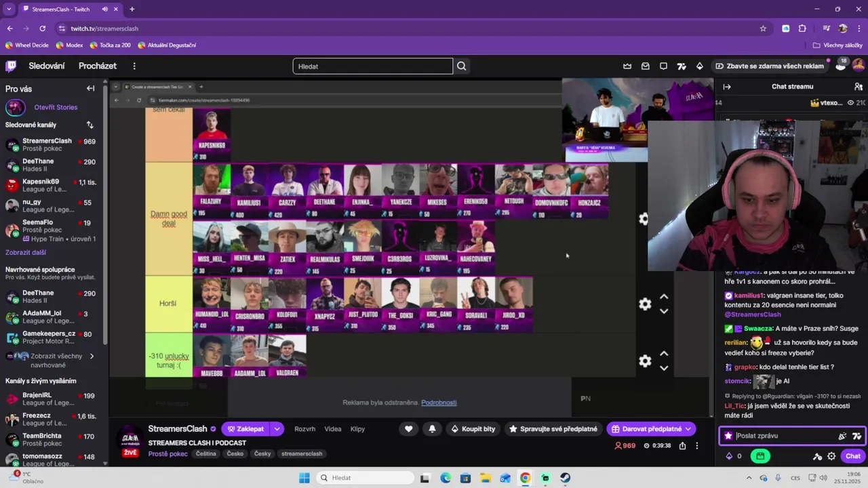Viewport: 868px width, 488px height.
Task: Click the Čeština tag
Action: (205, 454)
